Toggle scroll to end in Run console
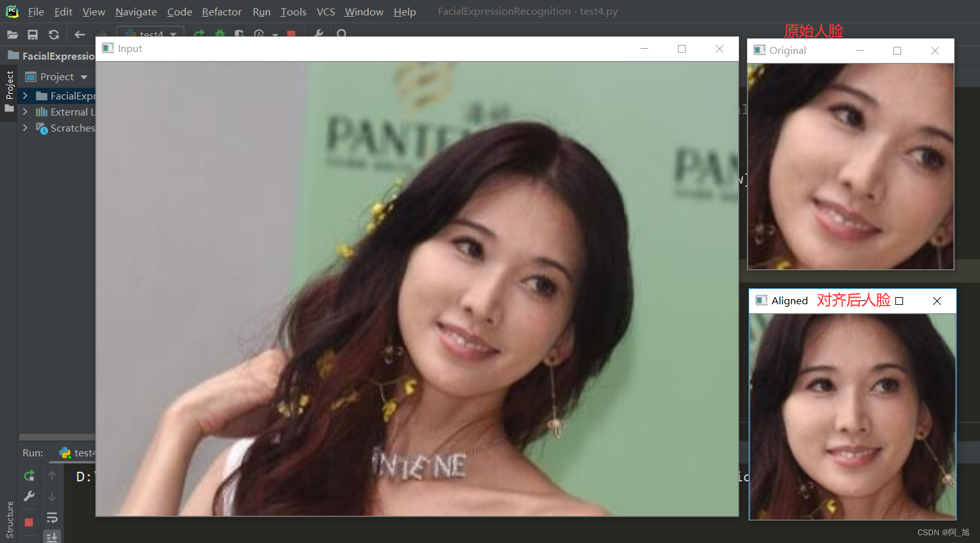Image resolution: width=980 pixels, height=543 pixels. [x=52, y=537]
